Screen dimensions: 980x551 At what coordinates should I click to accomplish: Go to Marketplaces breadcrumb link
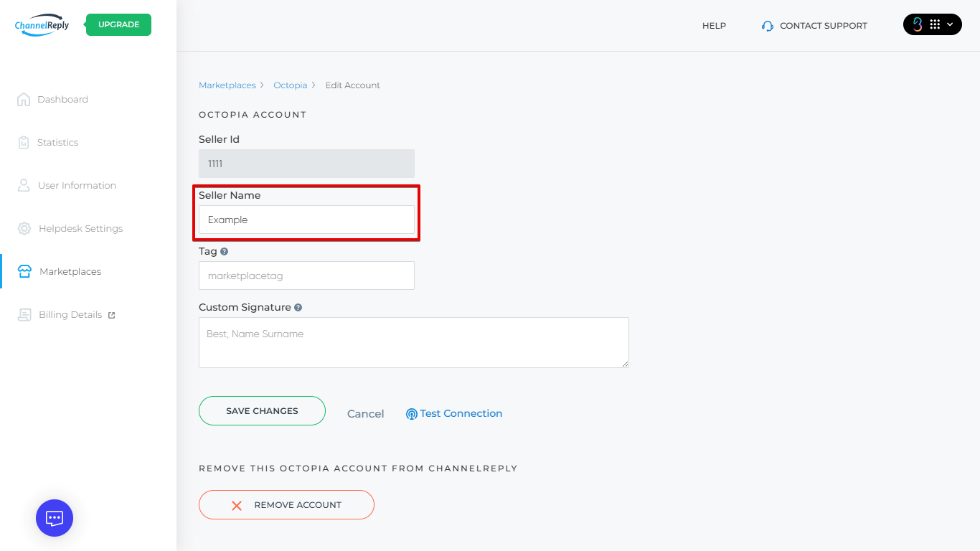click(x=227, y=85)
